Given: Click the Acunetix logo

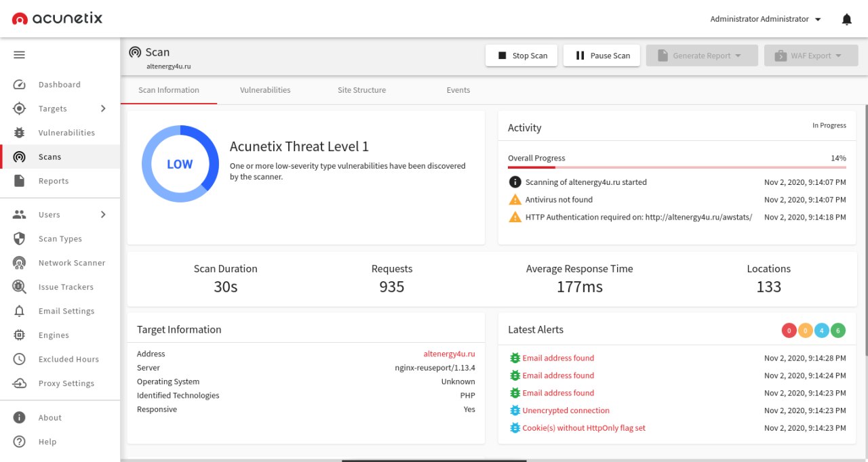Looking at the screenshot, I should (x=58, y=18).
